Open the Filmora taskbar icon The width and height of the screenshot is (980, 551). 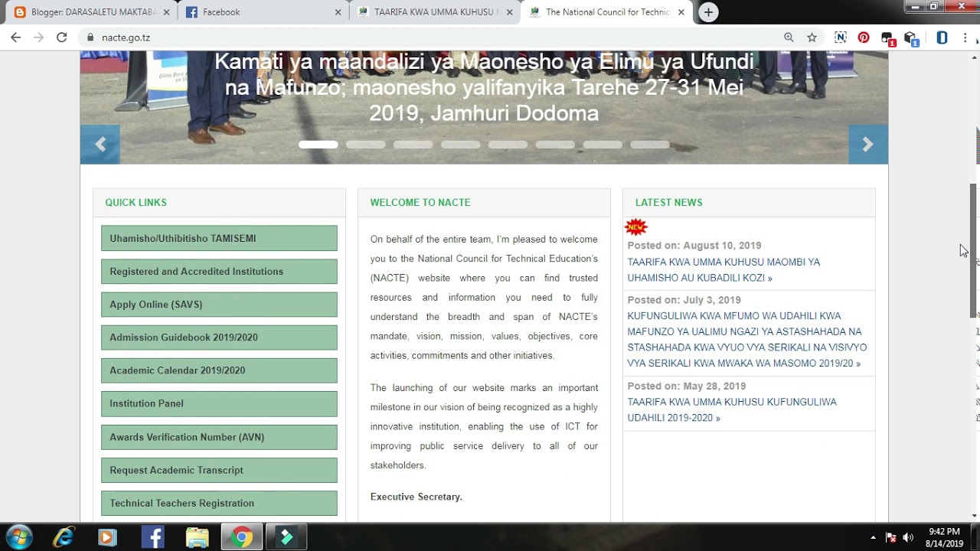pos(286,537)
